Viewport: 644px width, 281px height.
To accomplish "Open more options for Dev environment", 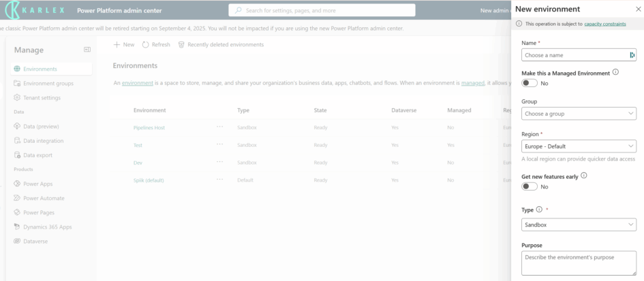I will [x=219, y=162].
